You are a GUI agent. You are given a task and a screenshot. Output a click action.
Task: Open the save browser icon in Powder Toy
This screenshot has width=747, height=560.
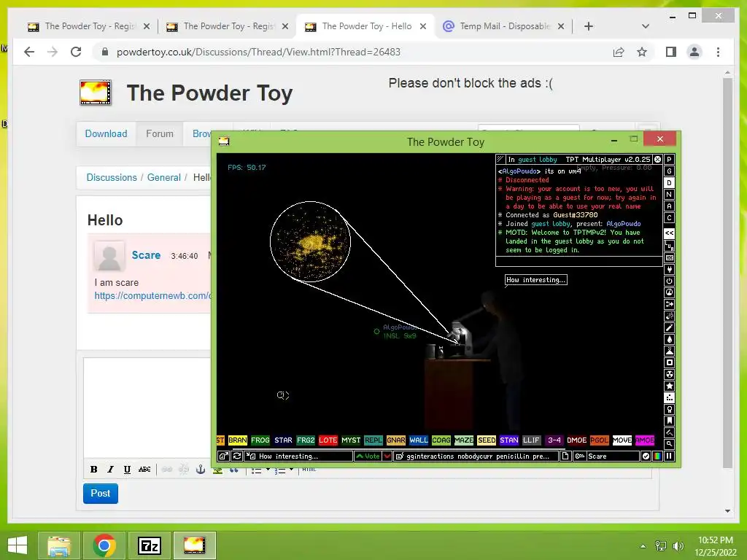click(223, 456)
